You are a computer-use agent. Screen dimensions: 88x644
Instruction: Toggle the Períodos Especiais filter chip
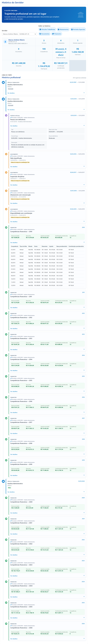coord(78,29)
